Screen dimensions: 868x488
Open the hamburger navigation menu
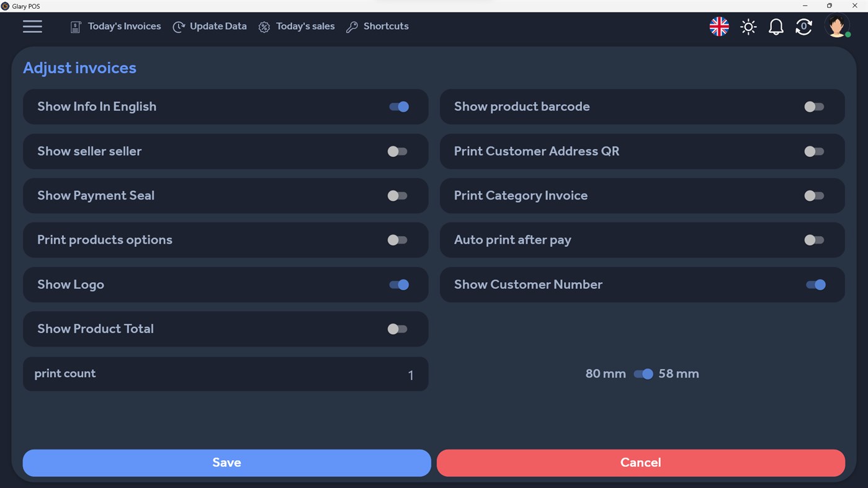click(32, 27)
